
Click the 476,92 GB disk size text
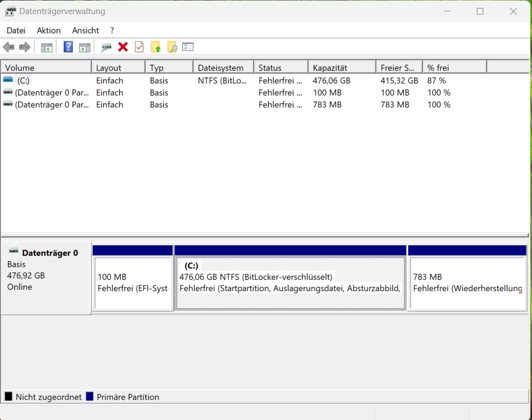26,276
